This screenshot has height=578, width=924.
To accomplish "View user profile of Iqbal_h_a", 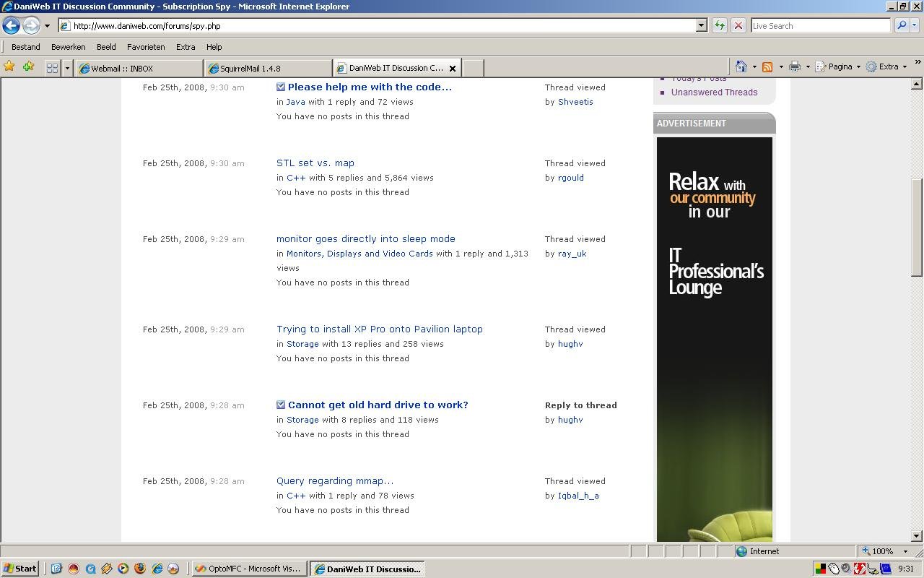I will (578, 496).
